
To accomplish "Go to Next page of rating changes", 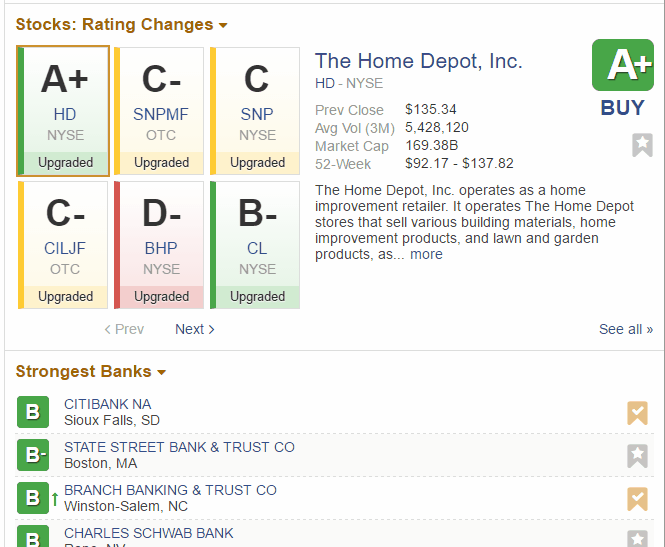I will (x=194, y=329).
